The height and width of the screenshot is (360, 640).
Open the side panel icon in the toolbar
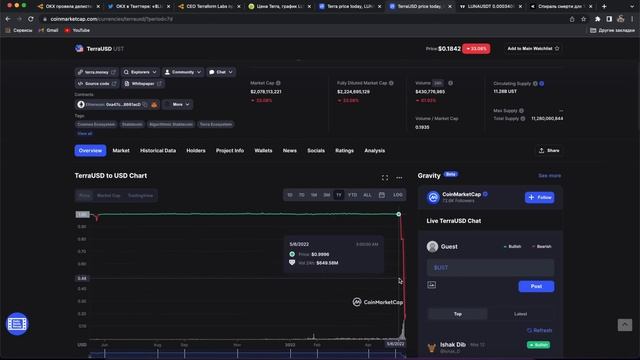609,19
